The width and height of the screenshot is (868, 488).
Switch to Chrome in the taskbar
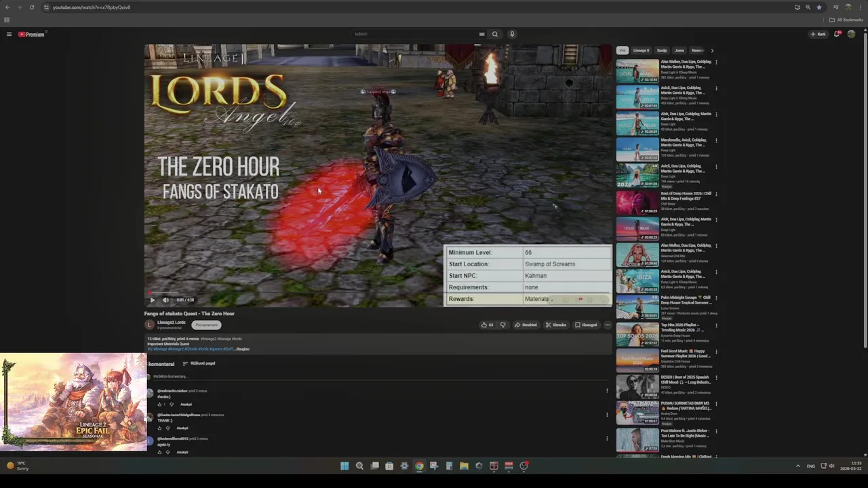click(419, 466)
